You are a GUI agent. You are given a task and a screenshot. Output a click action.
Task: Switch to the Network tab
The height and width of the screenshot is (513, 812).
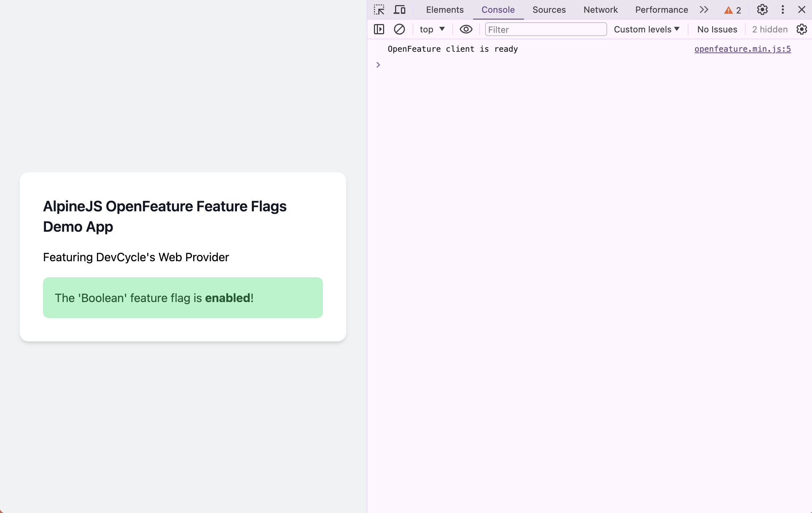pos(600,10)
